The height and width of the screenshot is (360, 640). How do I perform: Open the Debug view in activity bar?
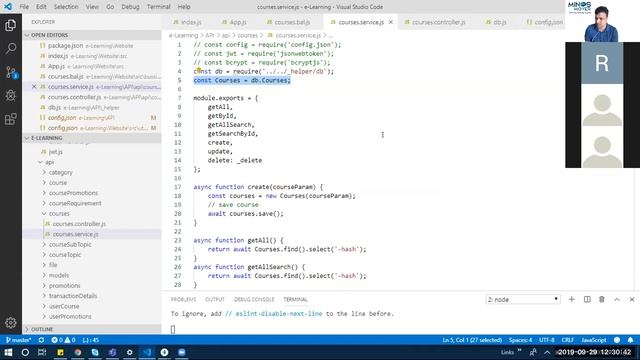[x=11, y=96]
